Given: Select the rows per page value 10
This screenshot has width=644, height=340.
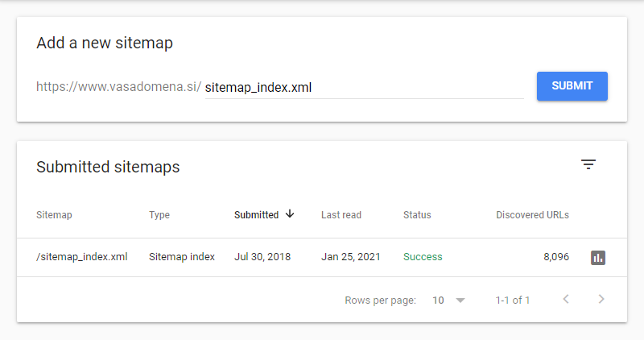Looking at the screenshot, I should click(438, 301).
